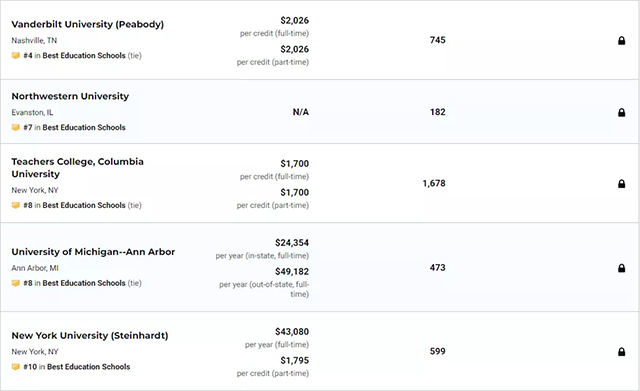Click Best Education Schools link under Vanderbilt
The image size is (640, 391).
point(84,56)
